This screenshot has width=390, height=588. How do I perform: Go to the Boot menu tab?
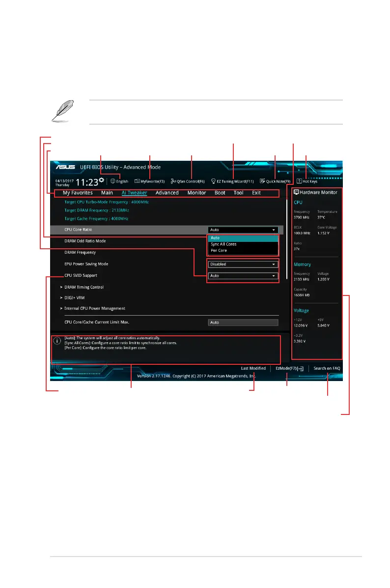[220, 193]
